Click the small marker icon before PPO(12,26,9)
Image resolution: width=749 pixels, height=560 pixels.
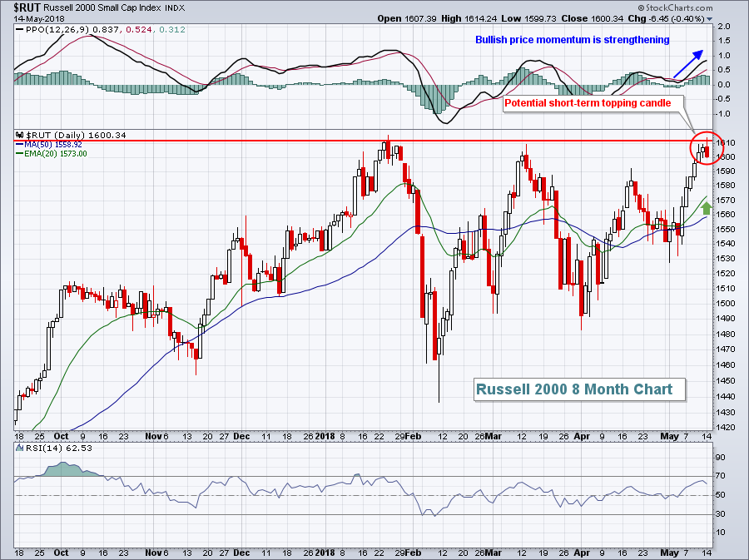click(x=17, y=30)
